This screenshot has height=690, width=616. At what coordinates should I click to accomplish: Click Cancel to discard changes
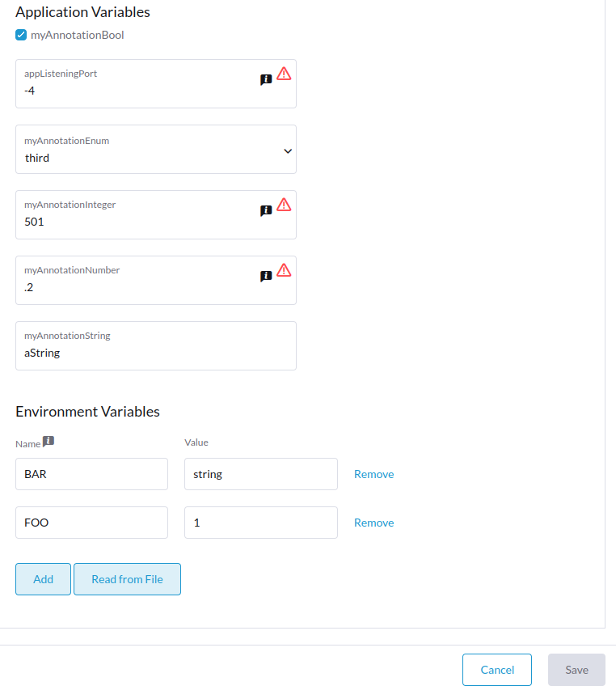496,669
